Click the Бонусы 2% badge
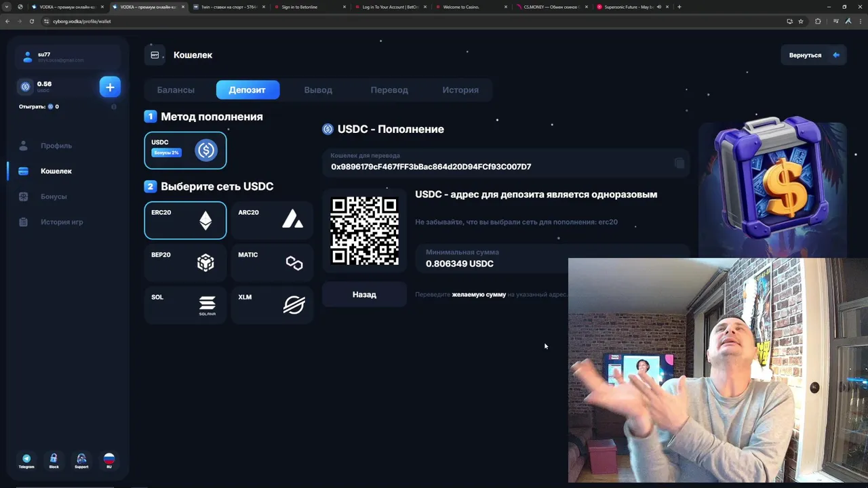Viewport: 868px width, 488px height. [x=166, y=152]
